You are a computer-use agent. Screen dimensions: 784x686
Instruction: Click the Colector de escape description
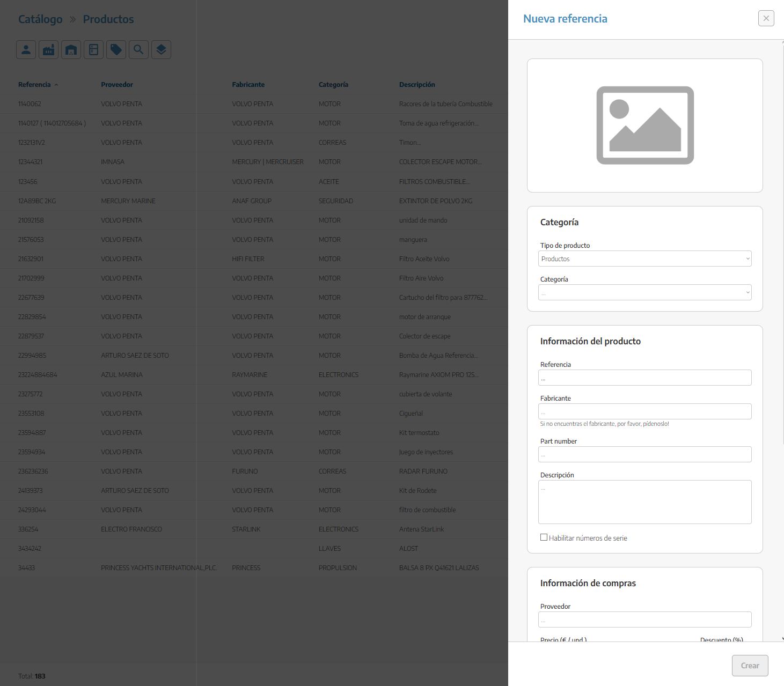pos(425,336)
